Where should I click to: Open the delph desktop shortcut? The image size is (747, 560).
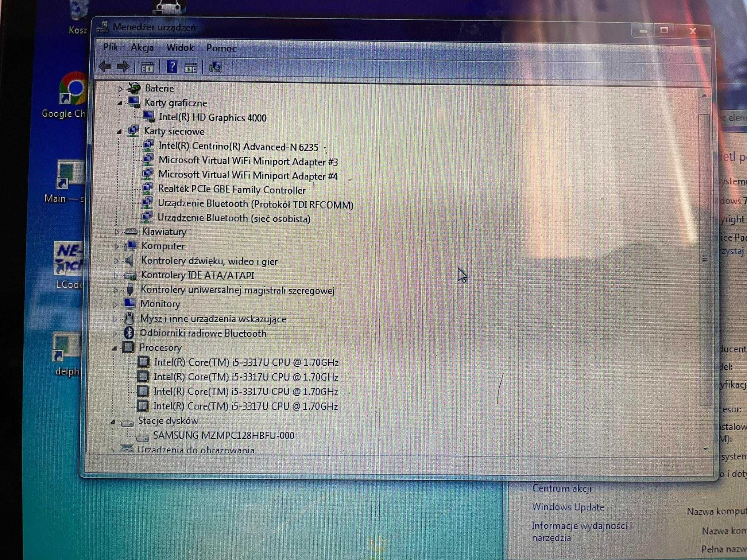(66, 354)
